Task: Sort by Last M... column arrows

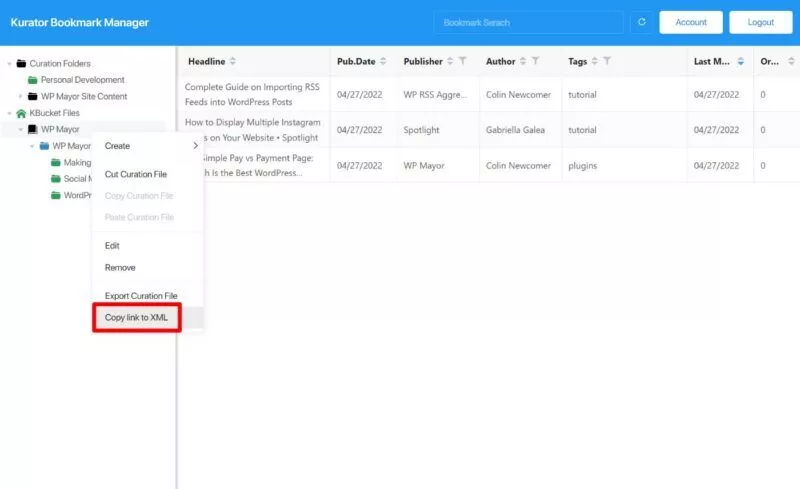Action: pyautogui.click(x=740, y=61)
